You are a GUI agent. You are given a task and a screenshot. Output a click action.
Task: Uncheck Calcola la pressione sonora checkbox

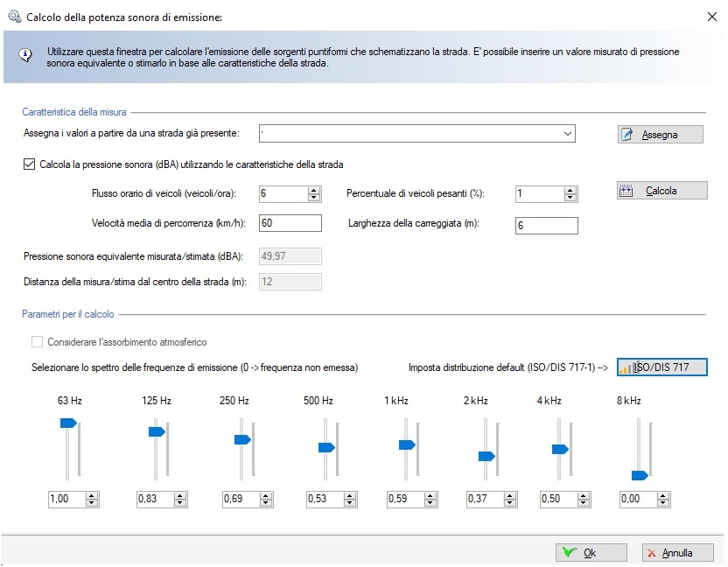pos(29,164)
